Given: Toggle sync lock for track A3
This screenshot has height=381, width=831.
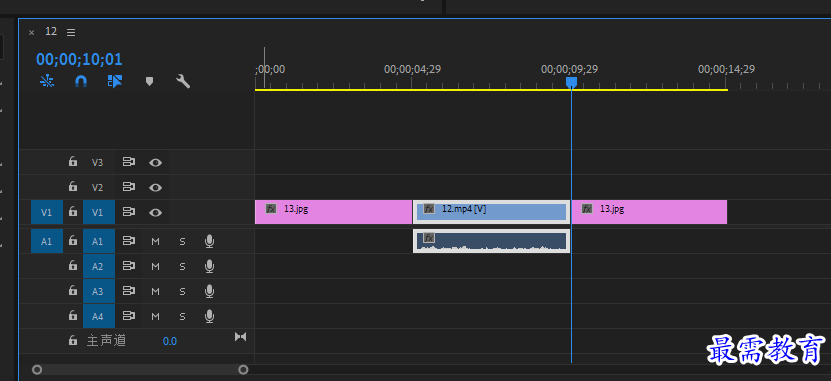Looking at the screenshot, I should tap(129, 291).
